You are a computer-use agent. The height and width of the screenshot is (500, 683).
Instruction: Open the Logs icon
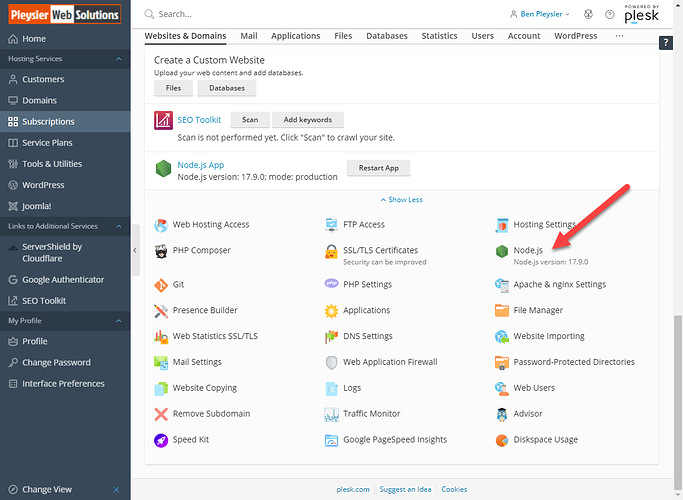click(x=331, y=388)
